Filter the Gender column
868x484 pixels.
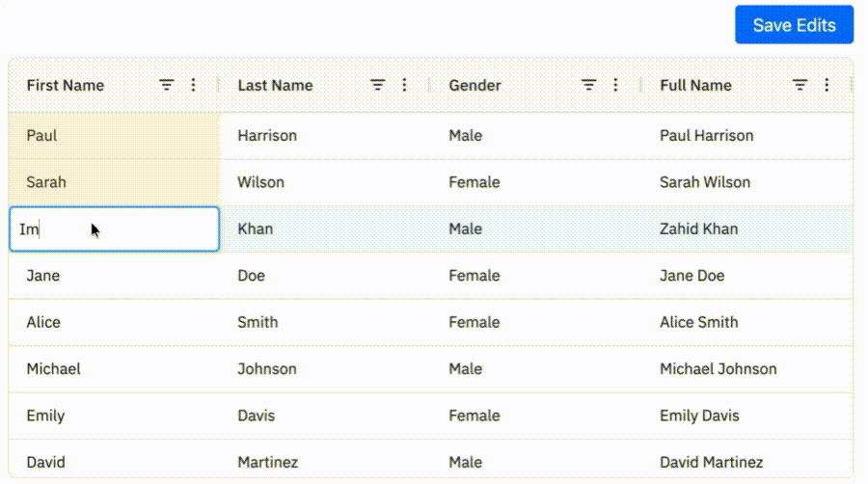(x=589, y=85)
